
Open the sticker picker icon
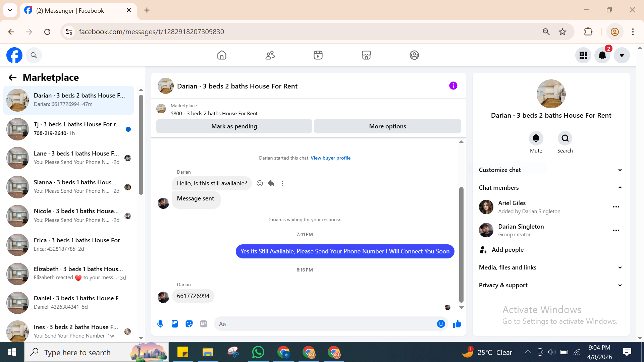(189, 324)
